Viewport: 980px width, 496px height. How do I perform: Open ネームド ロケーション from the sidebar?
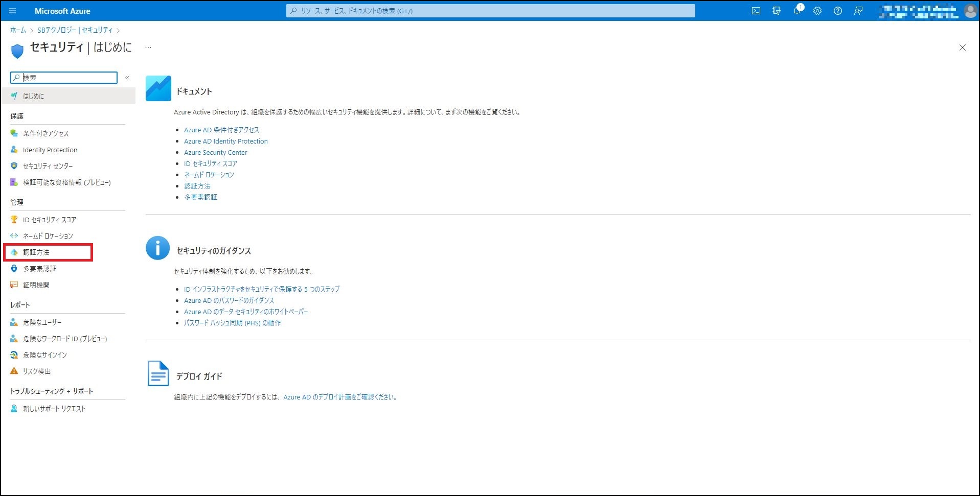[48, 236]
